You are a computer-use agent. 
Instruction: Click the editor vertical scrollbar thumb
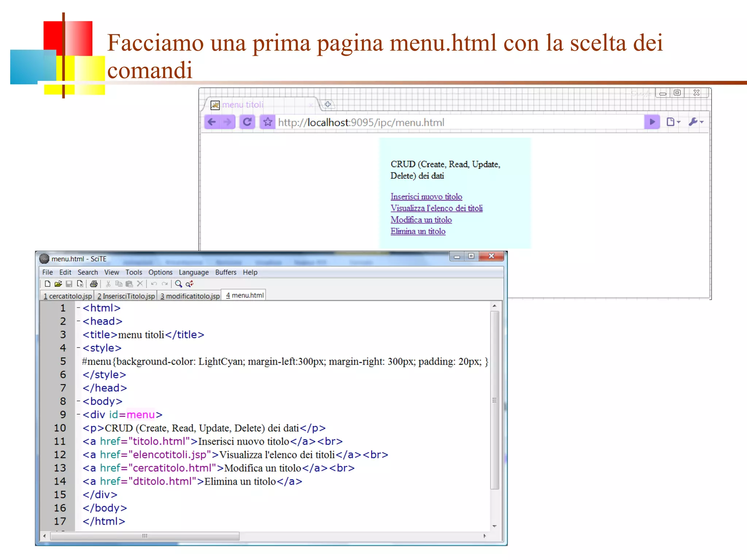tap(495, 400)
